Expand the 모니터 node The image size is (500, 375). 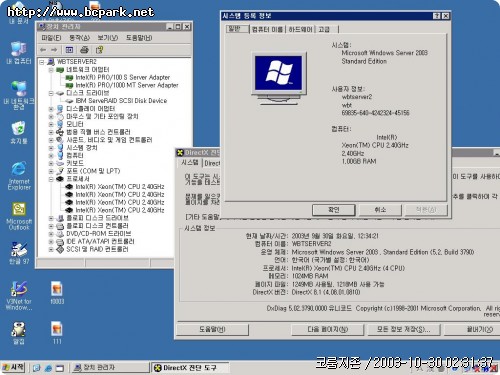[51, 124]
